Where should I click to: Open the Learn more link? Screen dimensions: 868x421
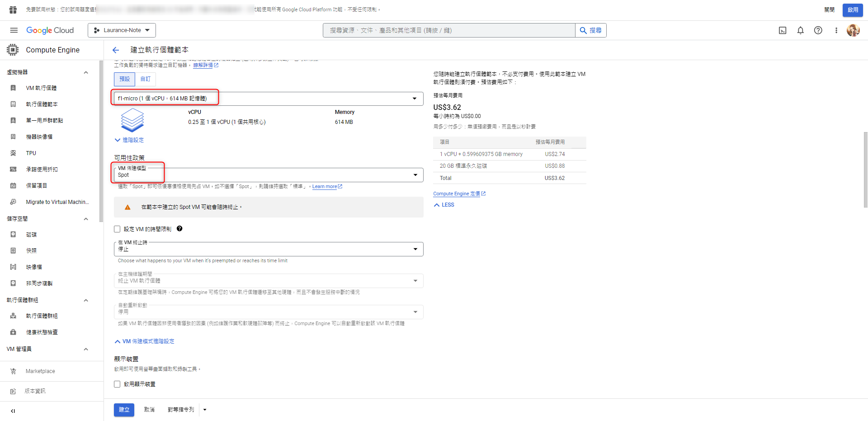(327, 187)
